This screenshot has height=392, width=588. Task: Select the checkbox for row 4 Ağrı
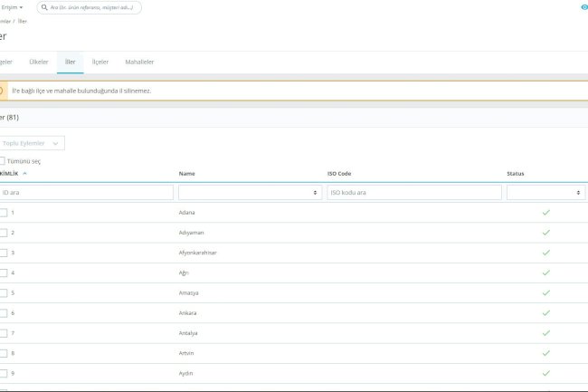tap(3, 272)
